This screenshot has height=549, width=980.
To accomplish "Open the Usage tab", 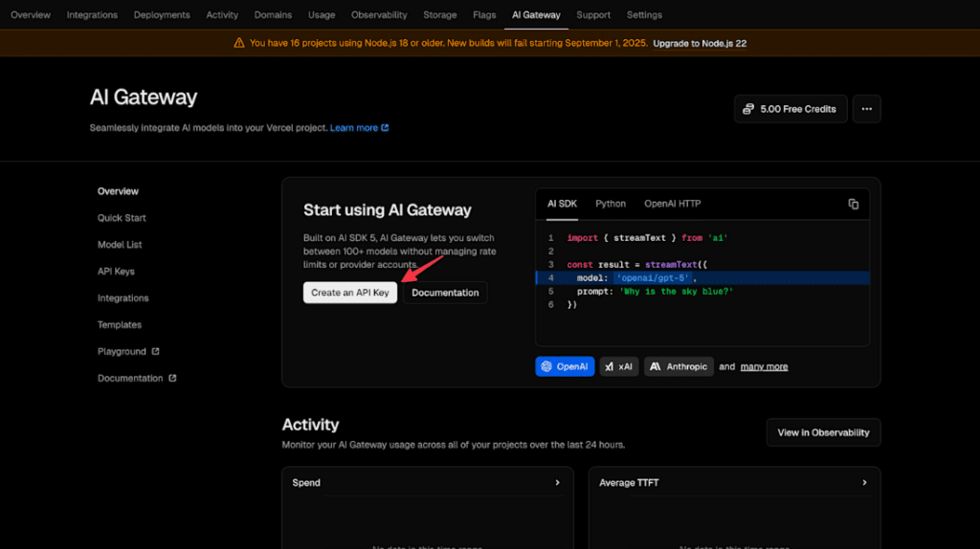I will coord(322,14).
